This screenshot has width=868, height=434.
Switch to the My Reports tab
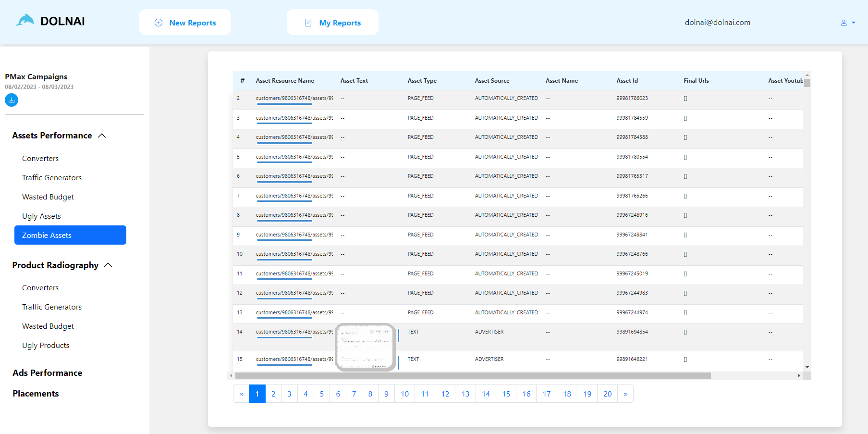(332, 22)
